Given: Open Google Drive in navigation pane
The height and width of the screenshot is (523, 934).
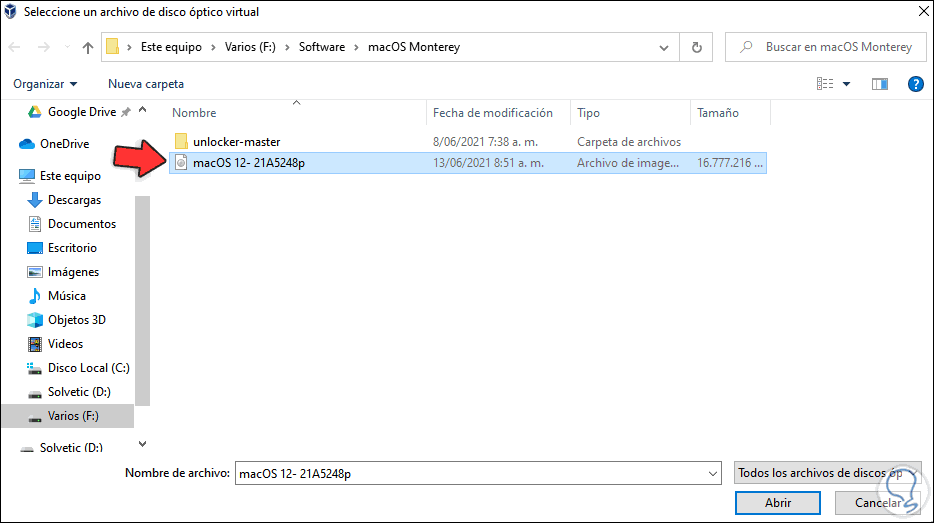Looking at the screenshot, I should (82, 111).
